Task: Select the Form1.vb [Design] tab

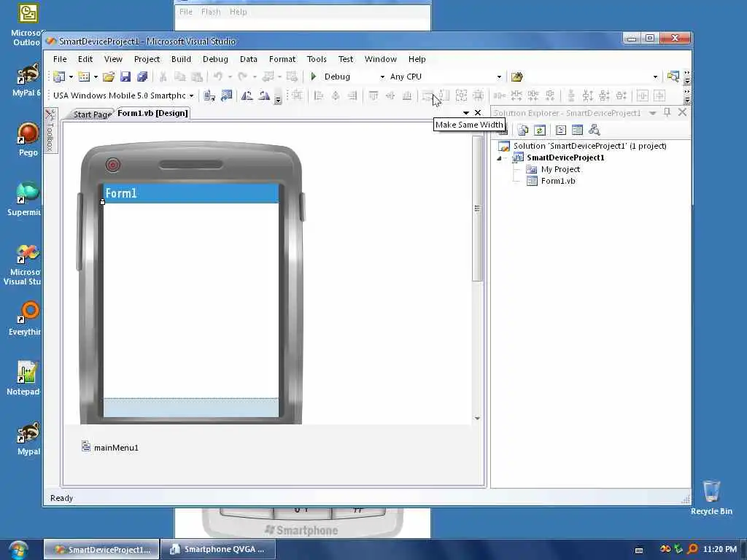Action: [x=152, y=113]
